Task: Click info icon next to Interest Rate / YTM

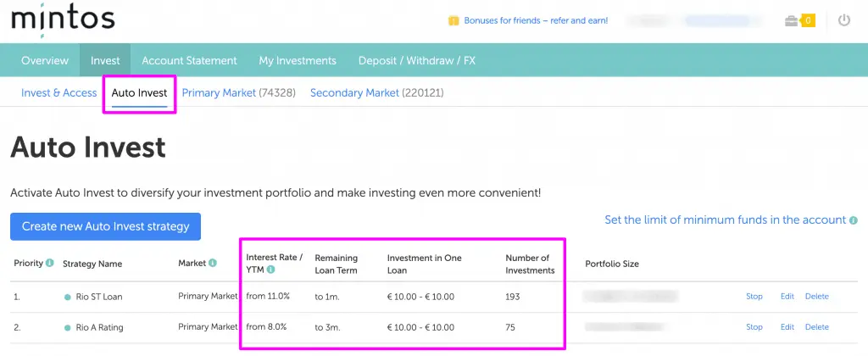Action: coord(271,270)
